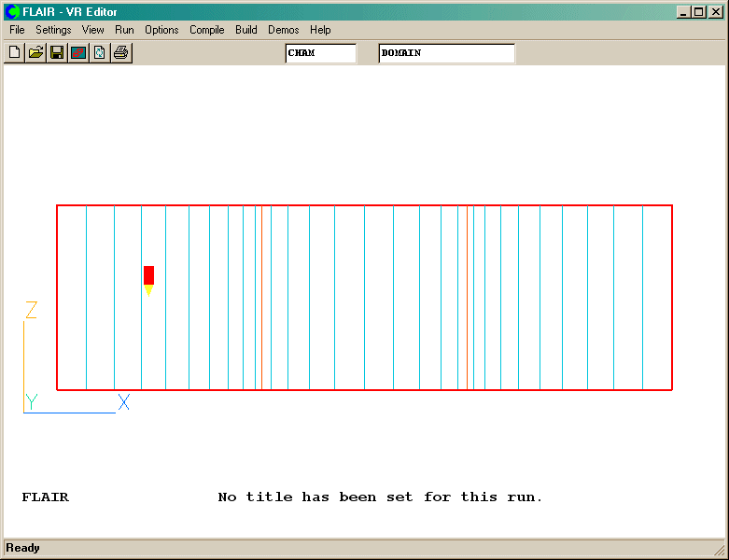The width and height of the screenshot is (729, 560).
Task: Click the refresh arrows document icon
Action: point(99,52)
